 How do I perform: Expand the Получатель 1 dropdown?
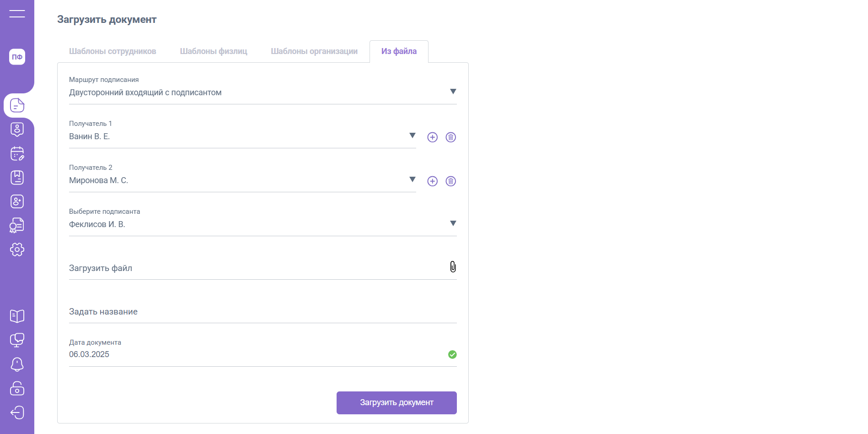[x=412, y=136]
